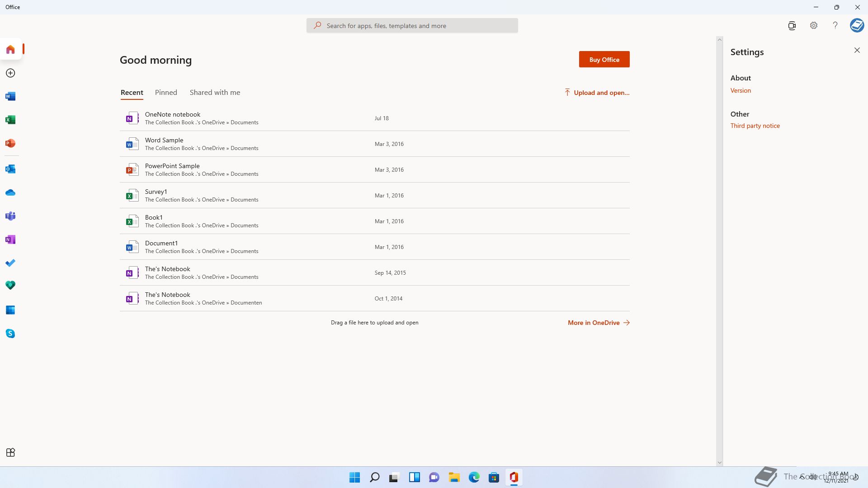This screenshot has height=488, width=868.
Task: Open Task View from taskbar
Action: coord(394,477)
